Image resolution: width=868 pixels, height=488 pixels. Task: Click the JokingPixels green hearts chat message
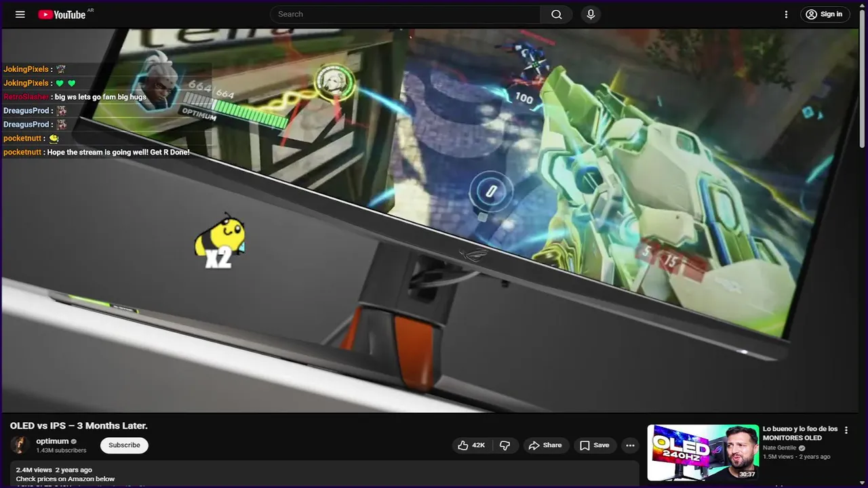[39, 83]
